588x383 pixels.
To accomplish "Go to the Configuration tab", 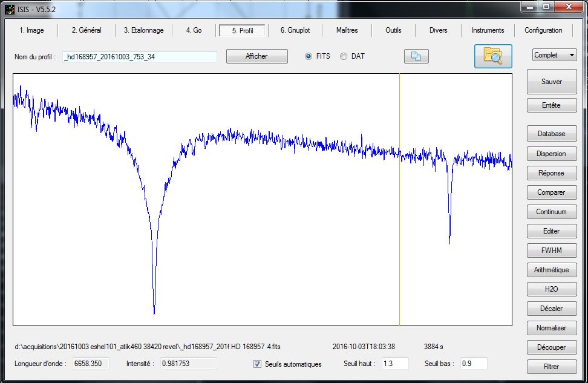I will (x=543, y=30).
